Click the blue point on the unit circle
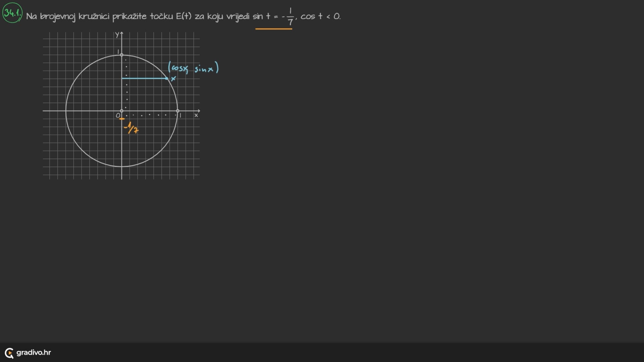 click(167, 78)
